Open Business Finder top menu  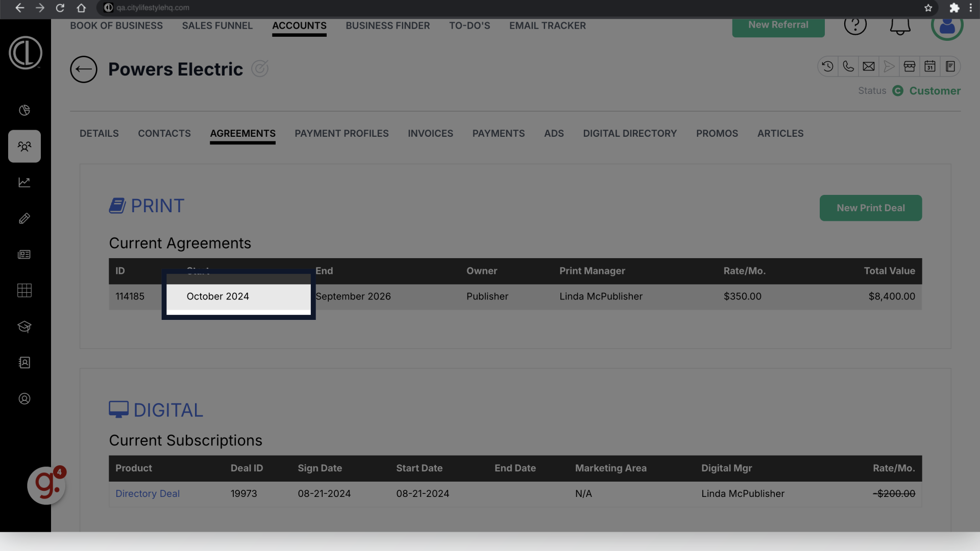point(388,26)
